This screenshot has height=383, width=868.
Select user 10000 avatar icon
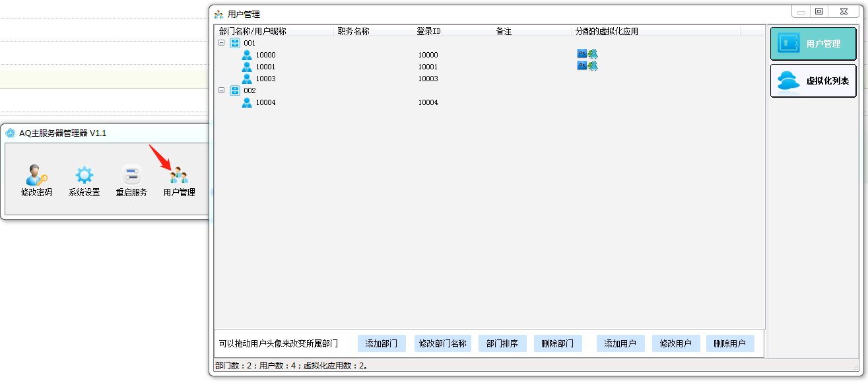click(x=247, y=55)
